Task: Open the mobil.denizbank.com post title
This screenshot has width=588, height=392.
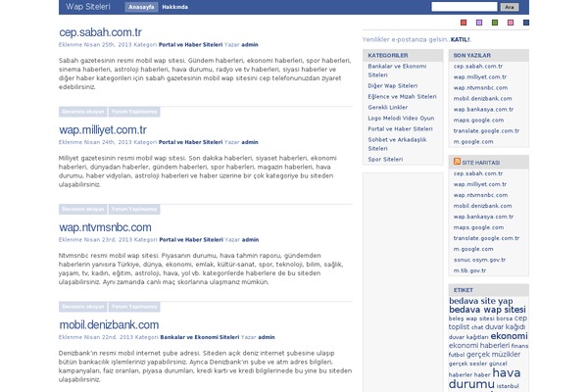Action: pos(109,324)
